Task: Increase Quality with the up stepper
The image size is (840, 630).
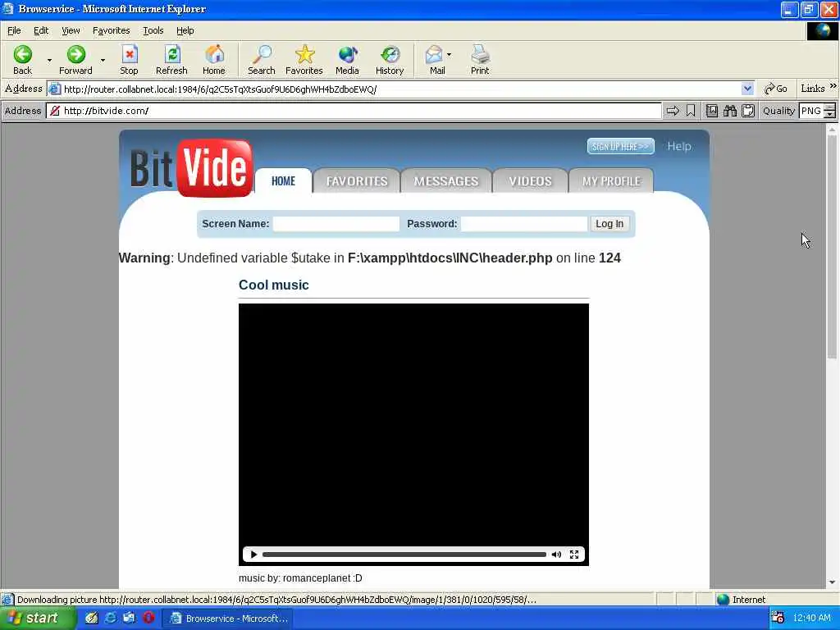Action: [830, 107]
